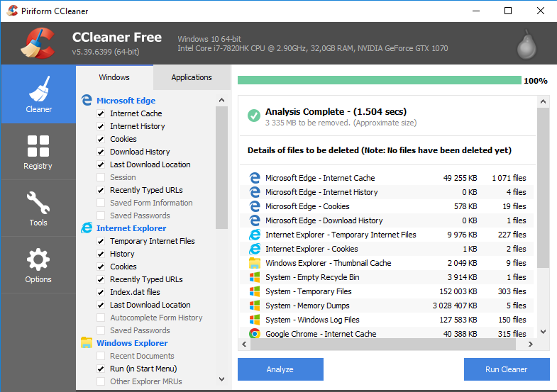
Task: Uncheck Index.dat files checkbox
Action: pos(101,292)
